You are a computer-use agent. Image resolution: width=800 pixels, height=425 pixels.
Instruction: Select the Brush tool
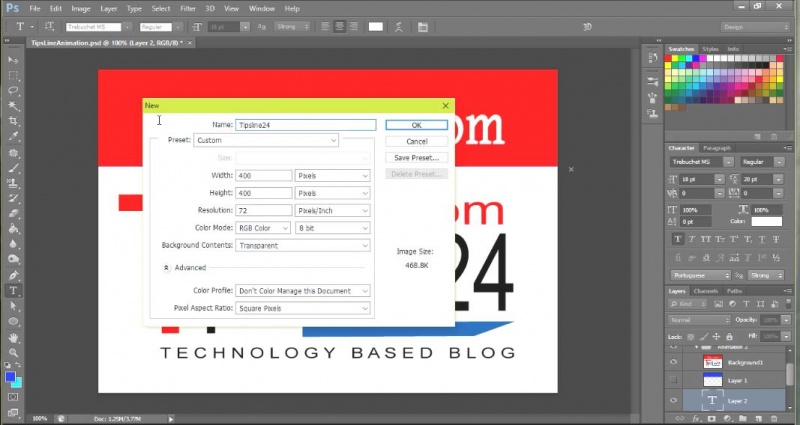point(13,168)
